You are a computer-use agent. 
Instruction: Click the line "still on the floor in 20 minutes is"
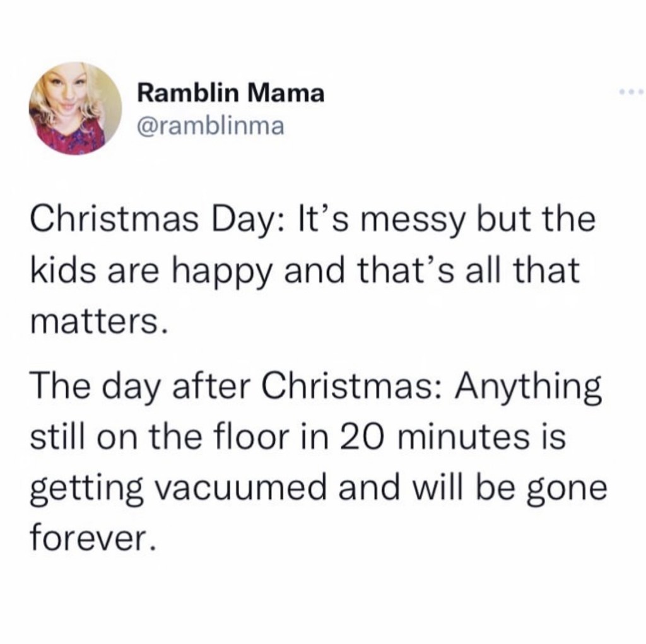(297, 435)
